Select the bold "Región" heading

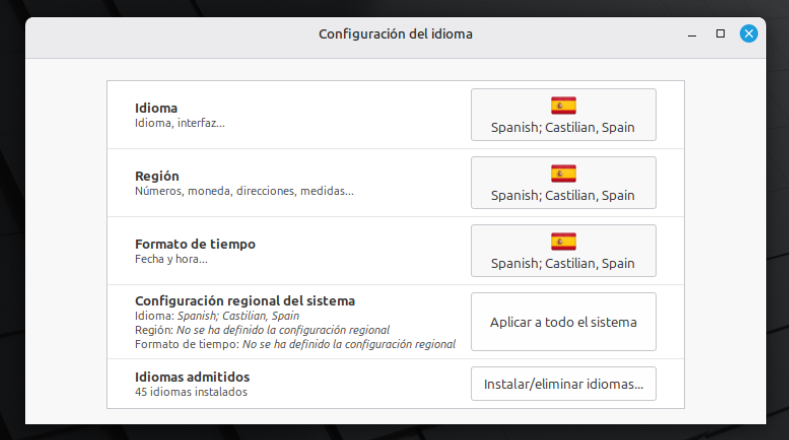coord(157,176)
